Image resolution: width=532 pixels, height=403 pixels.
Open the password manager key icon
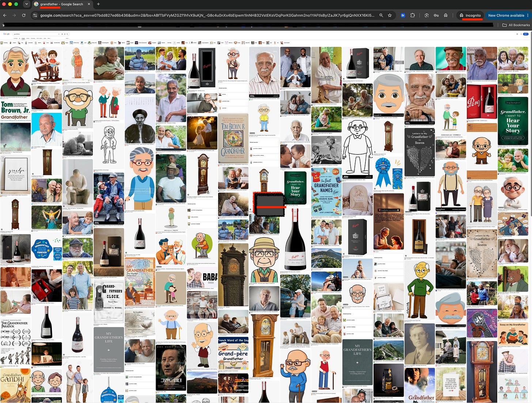[x=436, y=15]
